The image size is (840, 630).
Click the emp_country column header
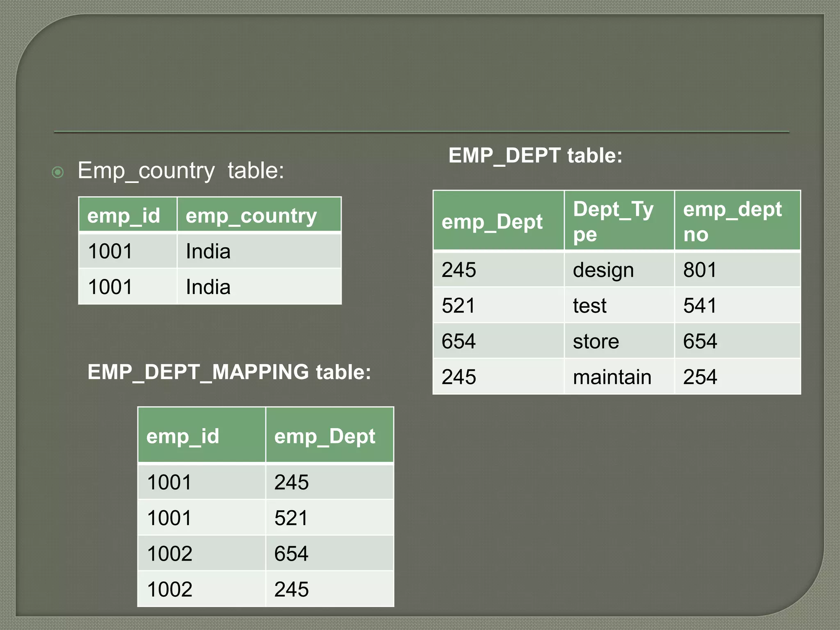pos(259,215)
